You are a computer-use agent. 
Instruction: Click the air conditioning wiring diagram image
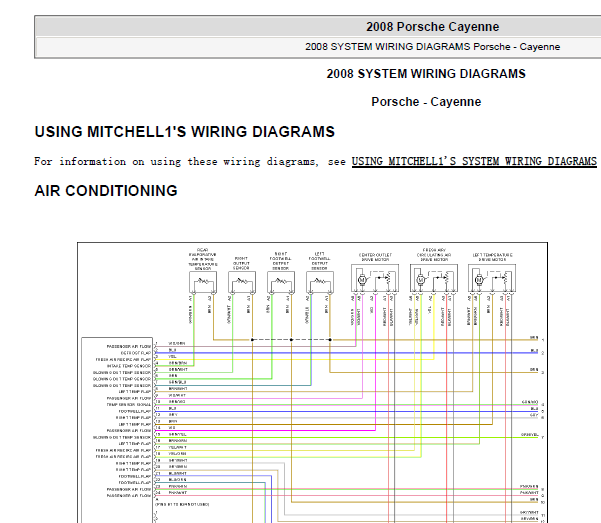pyautogui.click(x=312, y=382)
